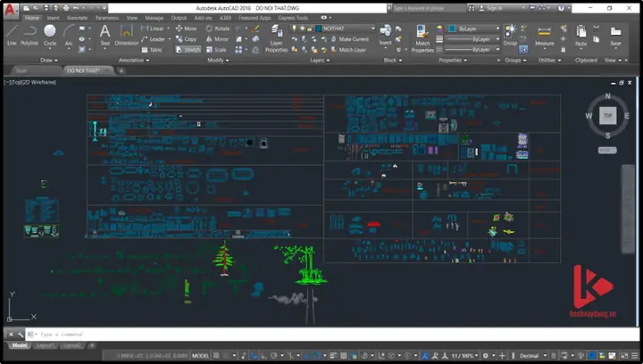Open the AutoCAD application menu button

(x=10, y=10)
